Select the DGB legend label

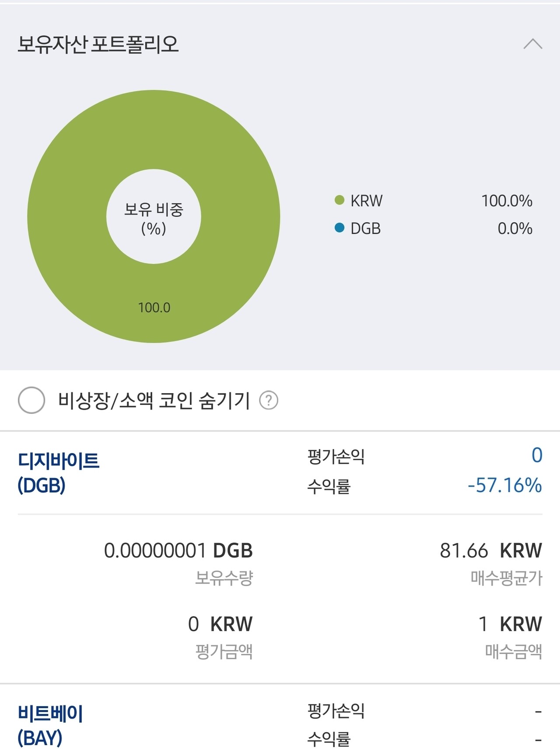pos(366,229)
